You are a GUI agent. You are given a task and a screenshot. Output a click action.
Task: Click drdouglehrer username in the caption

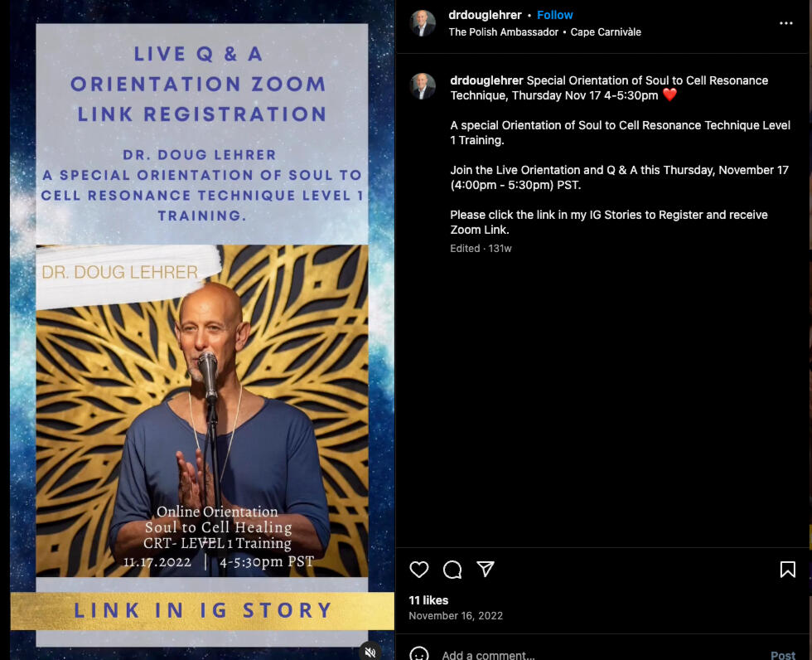[x=486, y=80]
